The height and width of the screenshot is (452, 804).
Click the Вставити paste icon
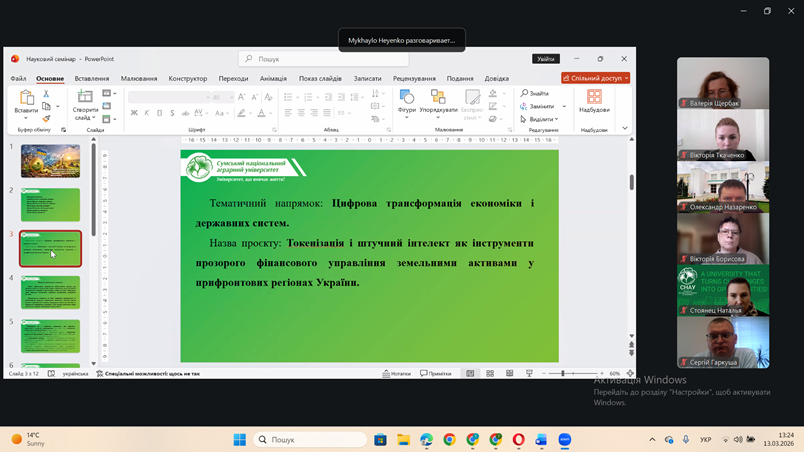point(26,101)
